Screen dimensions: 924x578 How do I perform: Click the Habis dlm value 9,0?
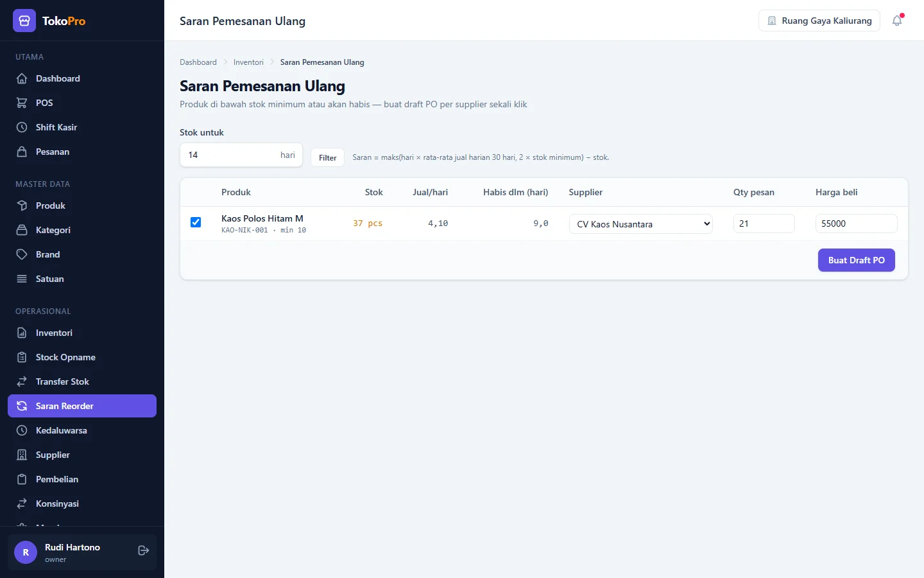(x=541, y=223)
